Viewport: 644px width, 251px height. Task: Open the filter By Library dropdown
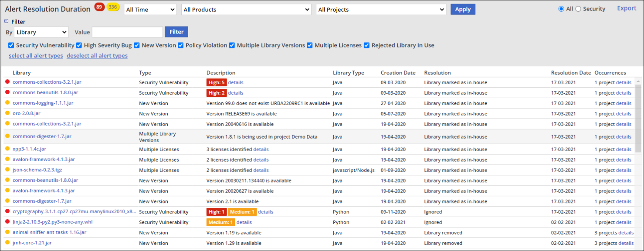pyautogui.click(x=41, y=32)
